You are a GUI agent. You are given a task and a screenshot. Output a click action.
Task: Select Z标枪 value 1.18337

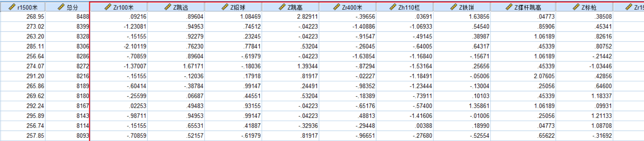[x=584, y=96]
